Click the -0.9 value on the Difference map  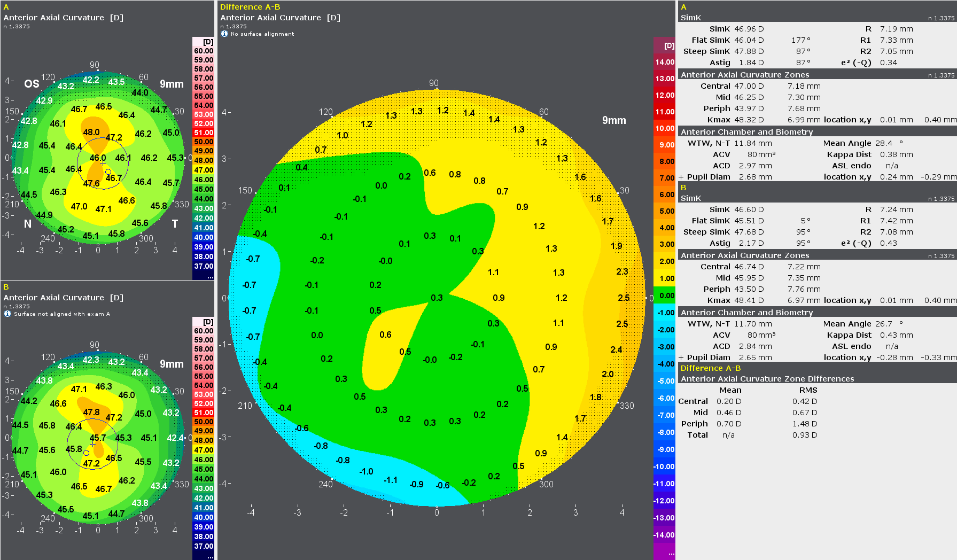416,484
